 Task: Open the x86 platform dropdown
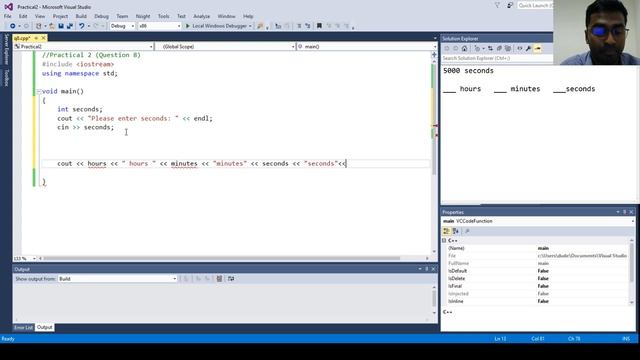[x=160, y=26]
